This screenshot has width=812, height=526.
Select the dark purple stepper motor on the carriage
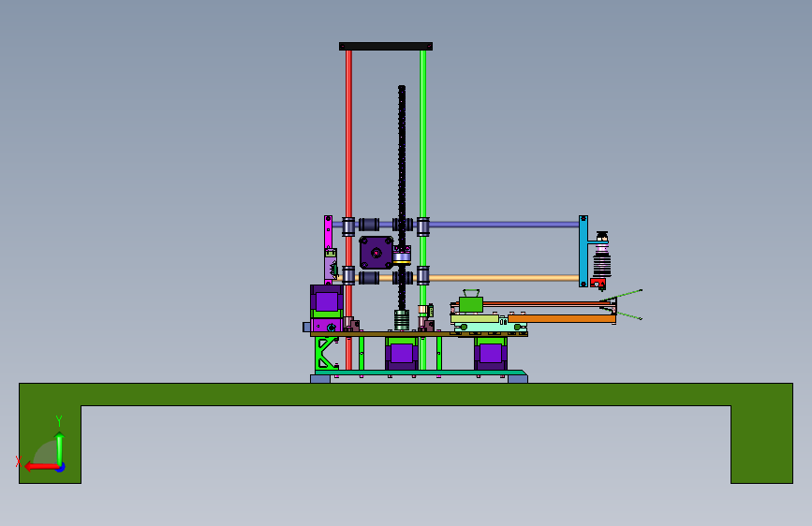coord(376,253)
